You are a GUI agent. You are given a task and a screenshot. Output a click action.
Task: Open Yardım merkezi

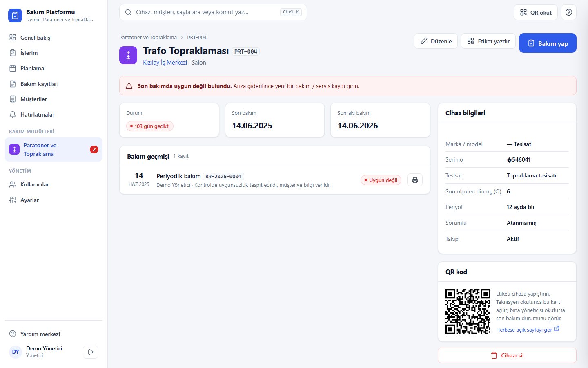click(53, 334)
